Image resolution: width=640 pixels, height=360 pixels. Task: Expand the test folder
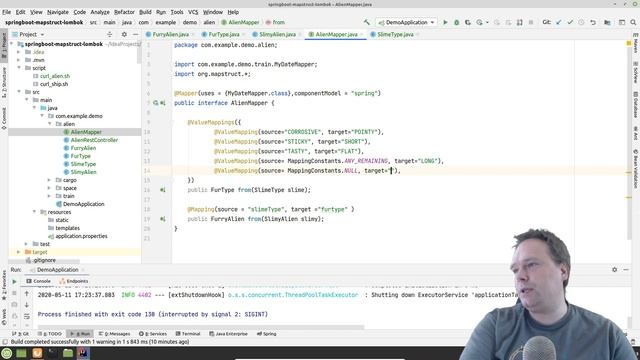(x=27, y=244)
